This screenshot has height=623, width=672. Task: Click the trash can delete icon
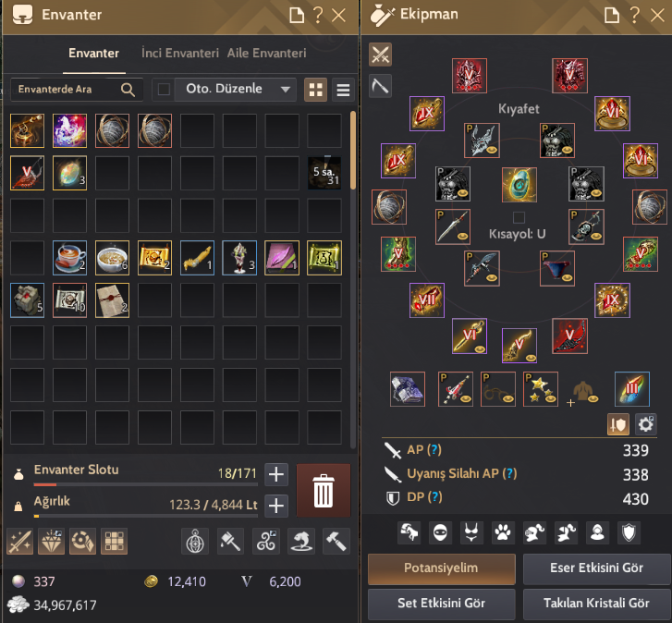(x=324, y=491)
